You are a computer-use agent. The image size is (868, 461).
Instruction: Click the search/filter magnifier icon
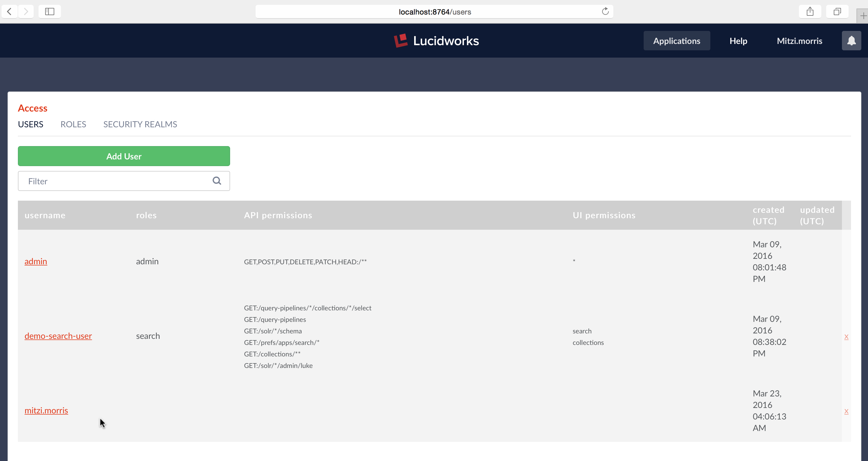[x=217, y=180]
